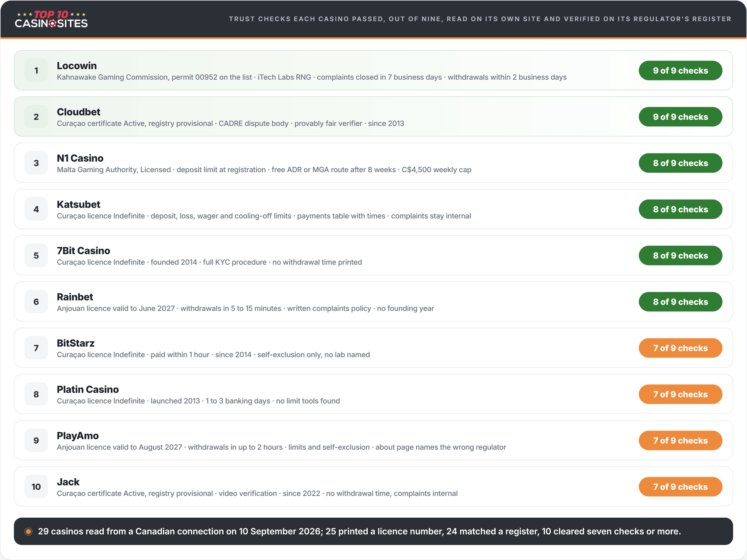Image resolution: width=747 pixels, height=560 pixels.
Task: Click N1 Casino's 8 of 9 checks badge
Action: tap(681, 163)
